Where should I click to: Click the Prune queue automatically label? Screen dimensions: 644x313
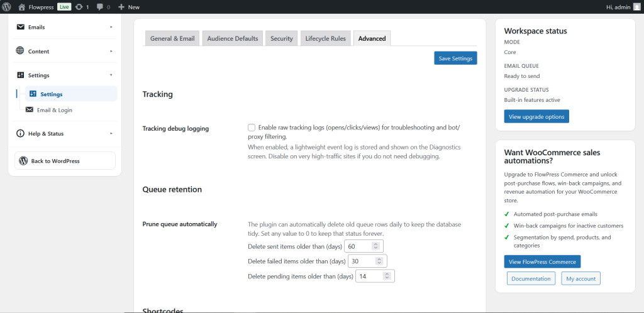coord(180,224)
